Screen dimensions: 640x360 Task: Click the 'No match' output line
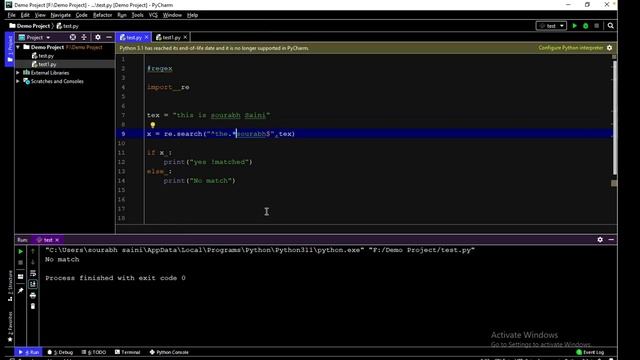pos(62,259)
